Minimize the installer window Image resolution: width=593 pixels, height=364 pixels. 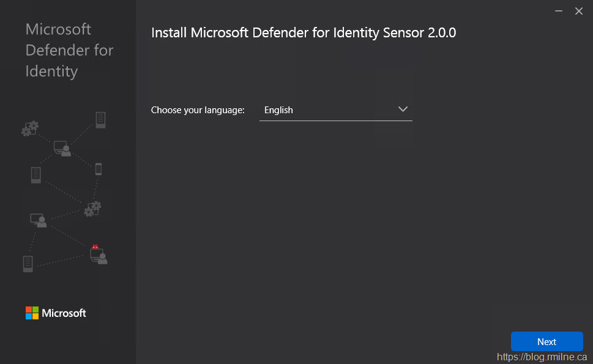click(x=559, y=11)
